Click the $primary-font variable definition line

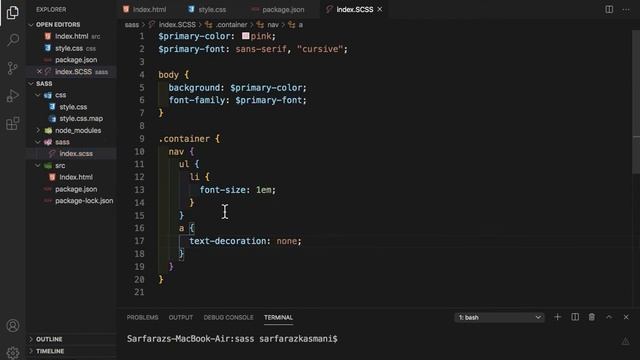click(x=253, y=49)
